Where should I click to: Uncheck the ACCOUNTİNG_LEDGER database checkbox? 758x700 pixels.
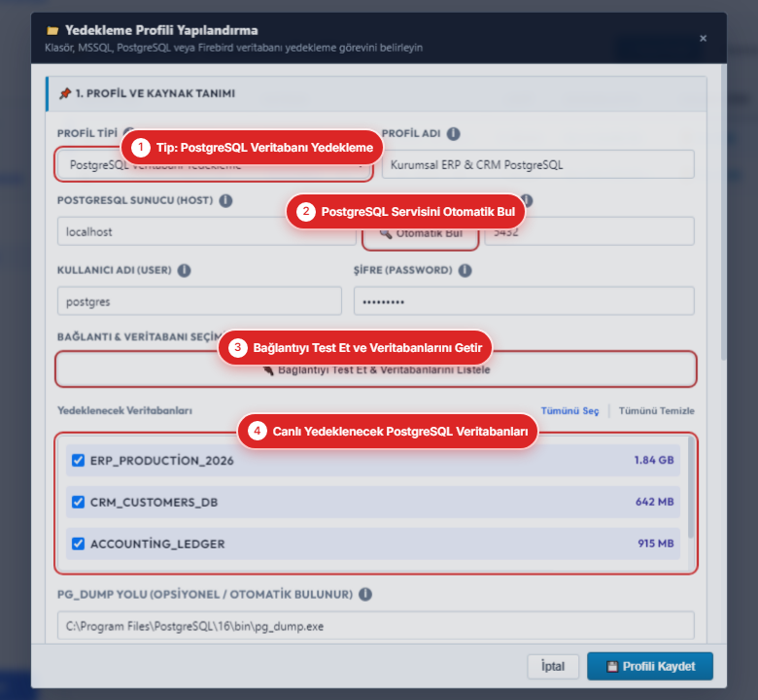pyautogui.click(x=78, y=543)
